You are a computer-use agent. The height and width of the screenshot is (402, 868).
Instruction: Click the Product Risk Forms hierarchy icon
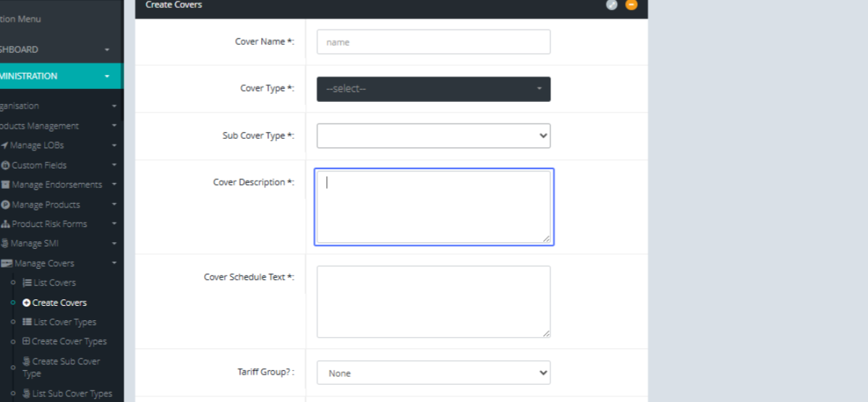tap(5, 224)
